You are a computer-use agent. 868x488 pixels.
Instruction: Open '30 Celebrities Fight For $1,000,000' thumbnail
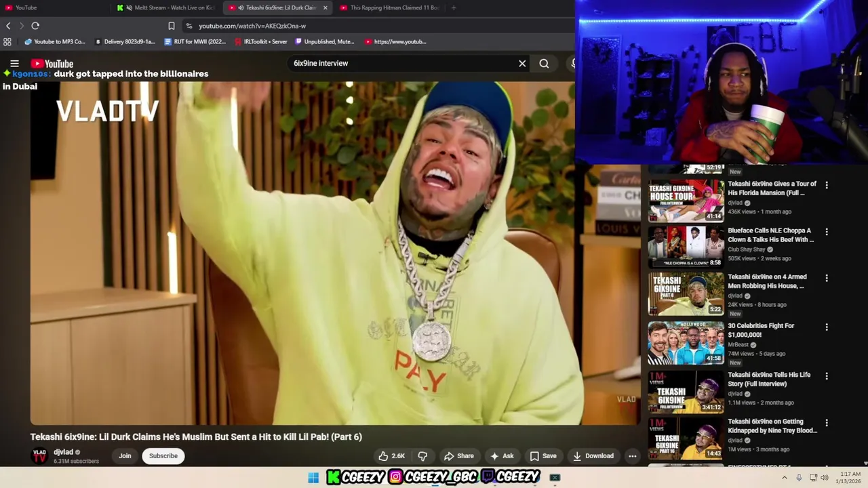tap(686, 342)
